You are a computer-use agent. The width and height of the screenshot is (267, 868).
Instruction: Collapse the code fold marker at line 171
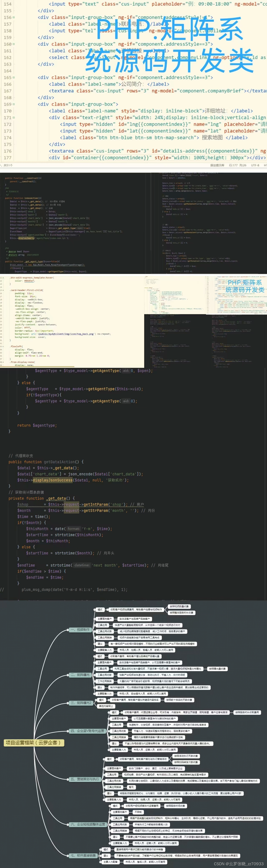(x=14, y=118)
